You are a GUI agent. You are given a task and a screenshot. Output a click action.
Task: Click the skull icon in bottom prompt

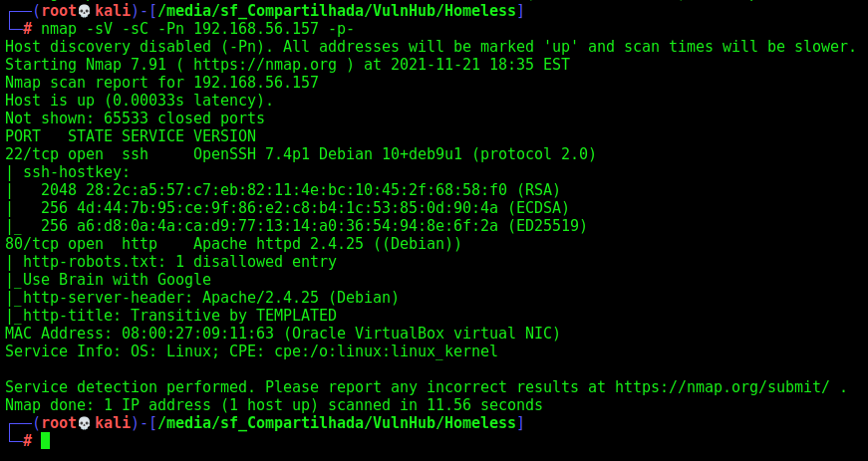pos(84,423)
